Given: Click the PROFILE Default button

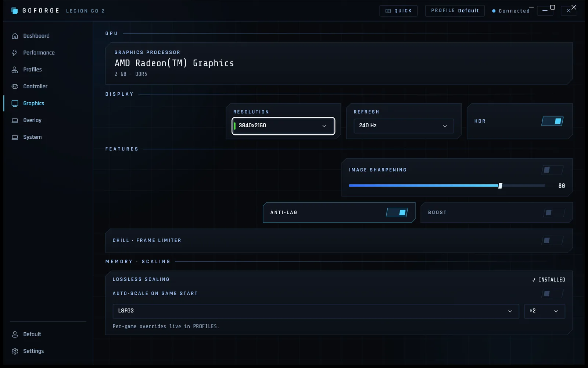Looking at the screenshot, I should [x=455, y=11].
